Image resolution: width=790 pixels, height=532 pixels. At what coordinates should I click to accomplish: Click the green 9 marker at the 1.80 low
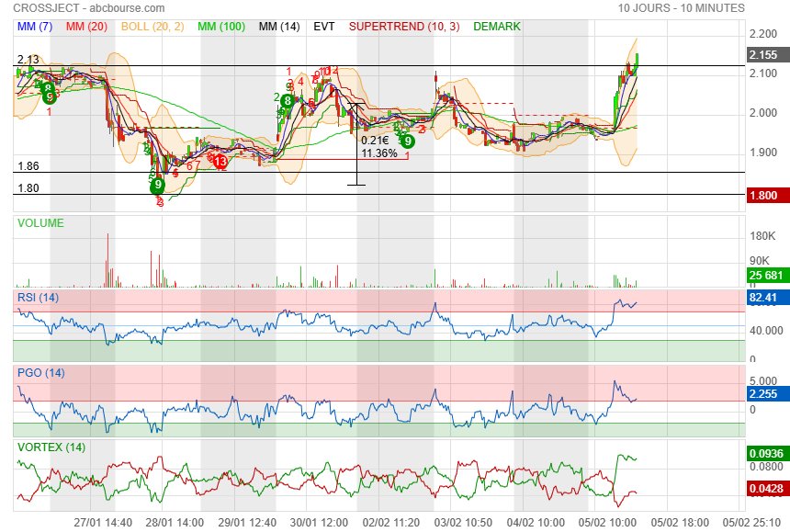(158, 185)
